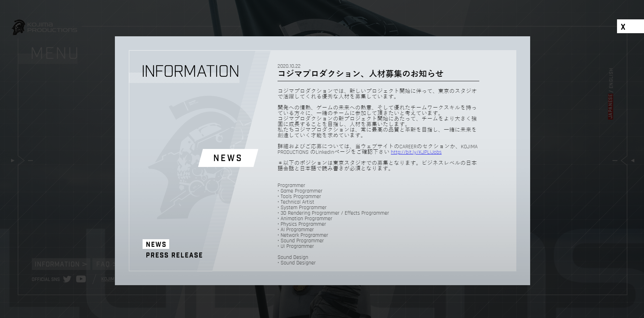Screen dimensions: 644x318
Task: Click the Programmer section heading
Action: (291, 185)
